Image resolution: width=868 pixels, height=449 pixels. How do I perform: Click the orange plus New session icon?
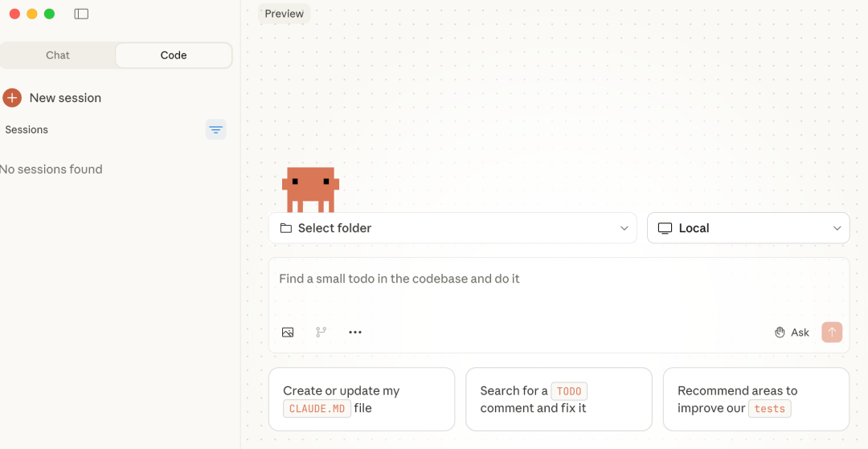[12, 98]
